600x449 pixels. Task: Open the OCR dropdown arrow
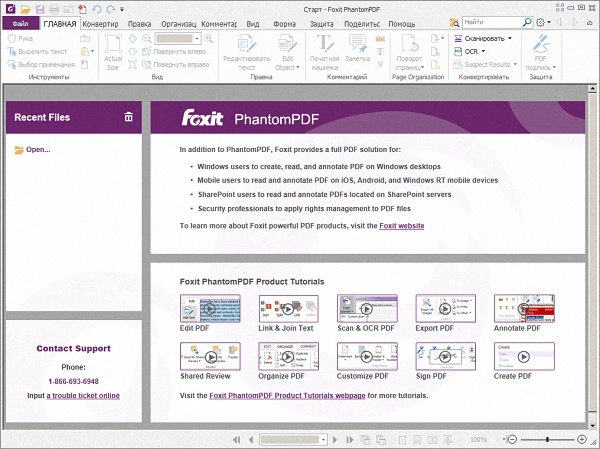483,51
